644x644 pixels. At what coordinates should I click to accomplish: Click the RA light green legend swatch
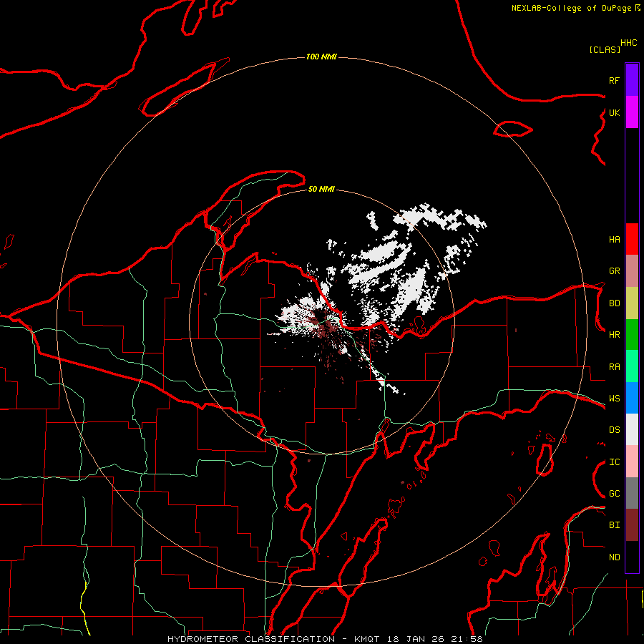pos(632,366)
